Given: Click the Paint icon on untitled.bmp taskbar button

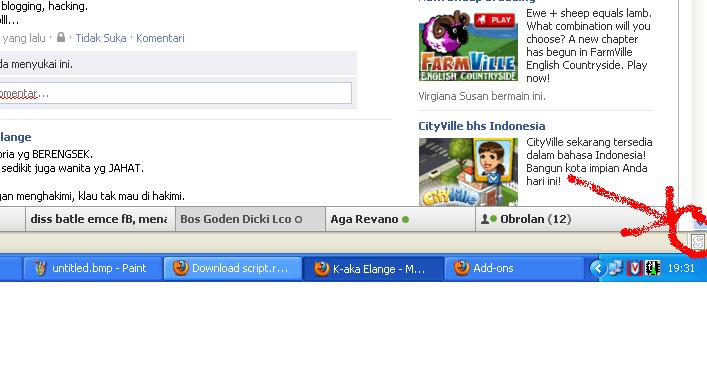Looking at the screenshot, I should (x=40, y=268).
